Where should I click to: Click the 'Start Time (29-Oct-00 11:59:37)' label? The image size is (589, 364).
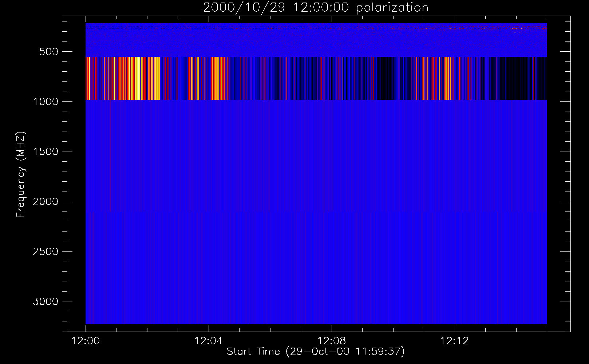(316, 351)
